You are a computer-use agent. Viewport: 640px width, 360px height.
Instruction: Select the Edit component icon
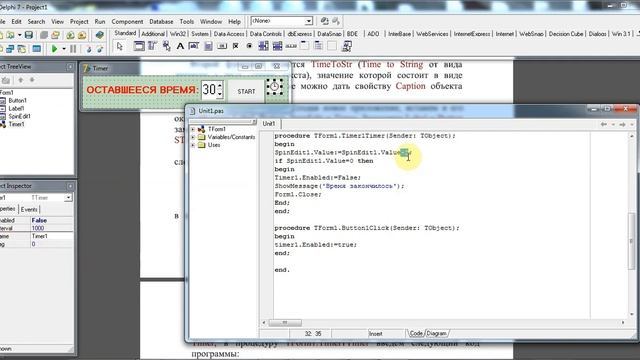(x=194, y=46)
